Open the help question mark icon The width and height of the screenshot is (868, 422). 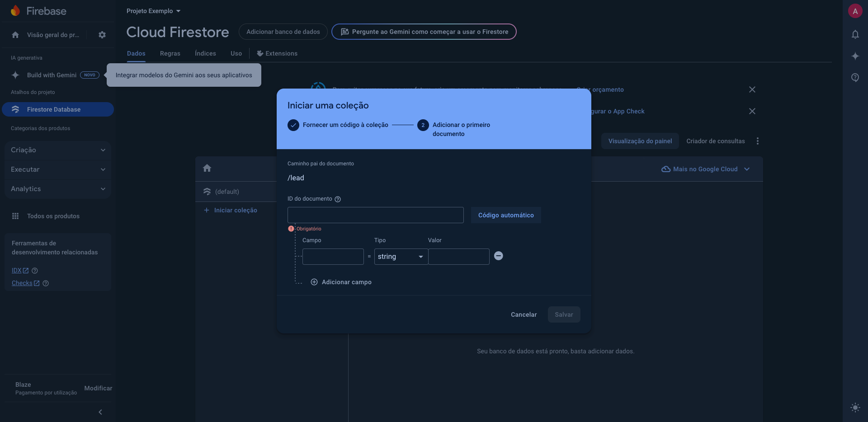pyautogui.click(x=855, y=78)
